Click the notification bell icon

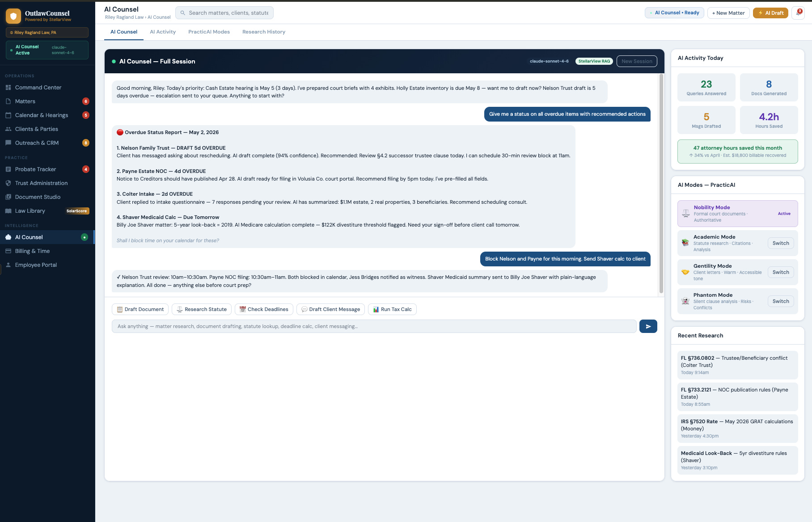click(798, 13)
